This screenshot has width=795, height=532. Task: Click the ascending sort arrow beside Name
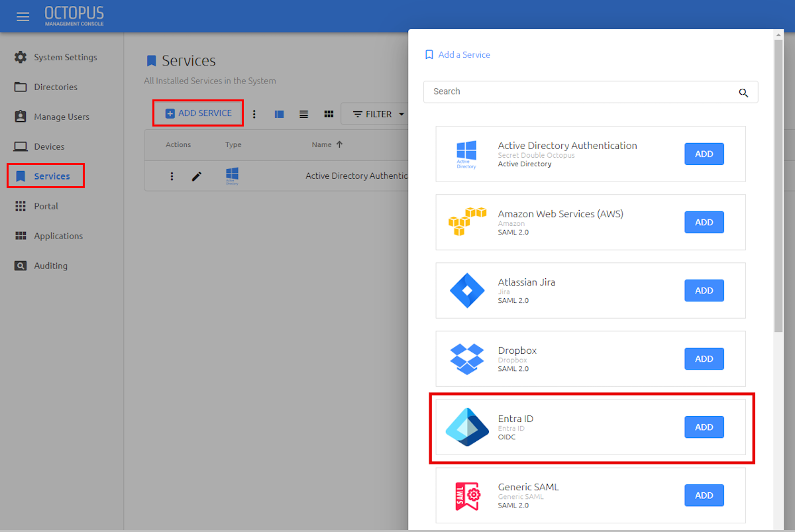click(339, 144)
